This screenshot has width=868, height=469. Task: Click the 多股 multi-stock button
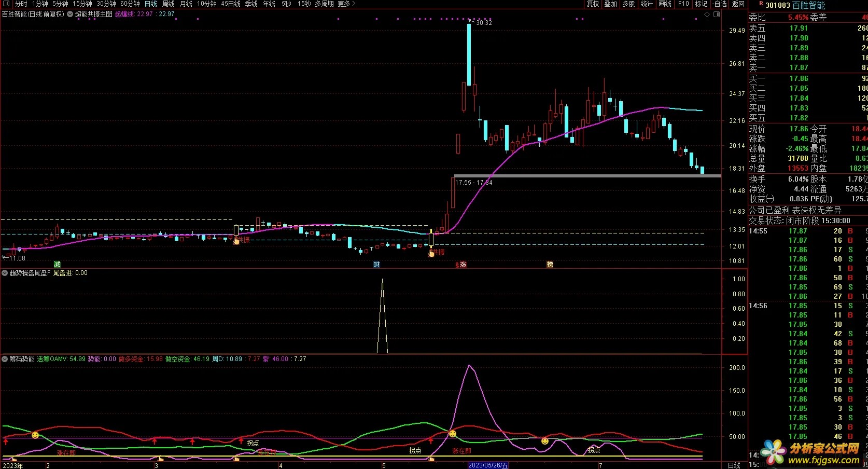(x=629, y=4)
